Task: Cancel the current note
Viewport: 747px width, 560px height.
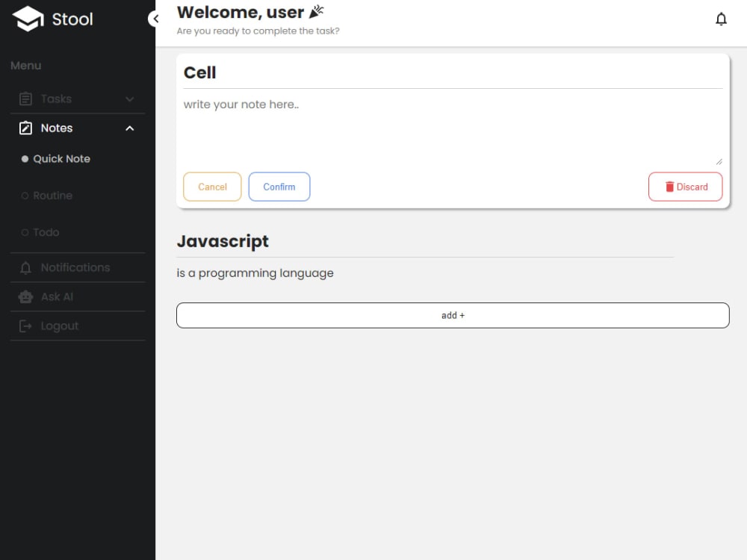Action: point(211,187)
